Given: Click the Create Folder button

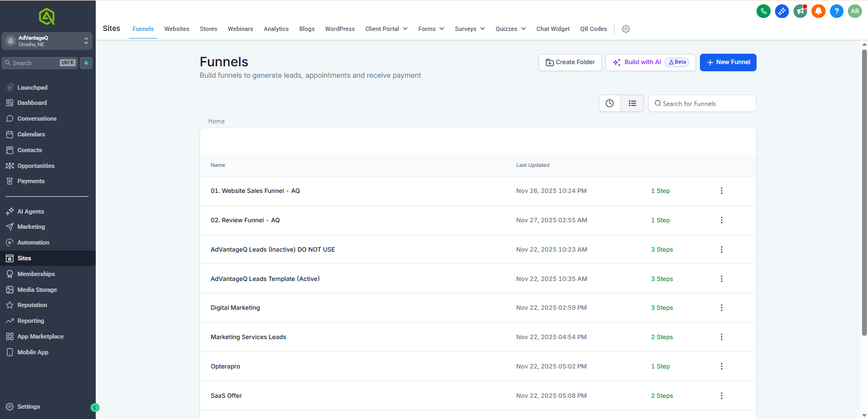Looking at the screenshot, I should pyautogui.click(x=570, y=62).
